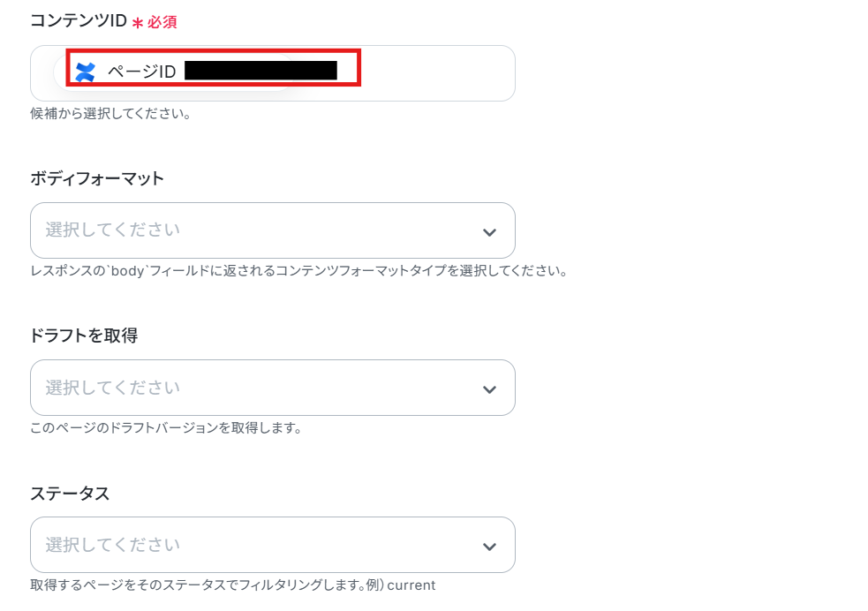Screen dimensions: 868x611
Task: Expand the ステータス chevron arrow
Action: click(x=489, y=547)
